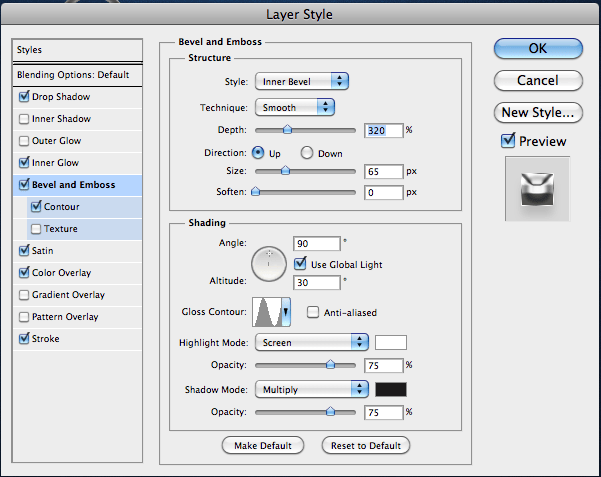Enable the Texture sub-option
Viewport: 601px width, 477px height.
pyautogui.click(x=36, y=229)
